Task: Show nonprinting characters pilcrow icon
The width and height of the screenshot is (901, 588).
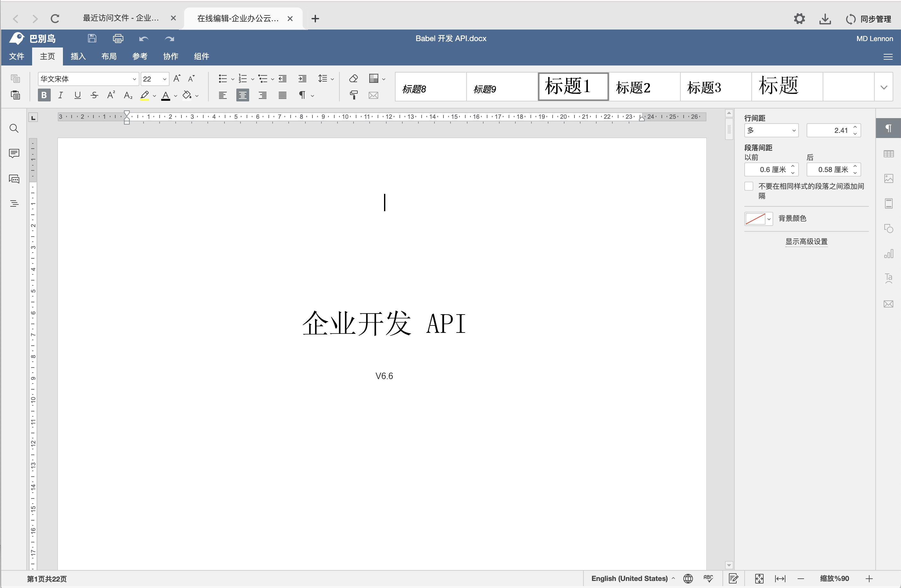Action: (x=302, y=95)
